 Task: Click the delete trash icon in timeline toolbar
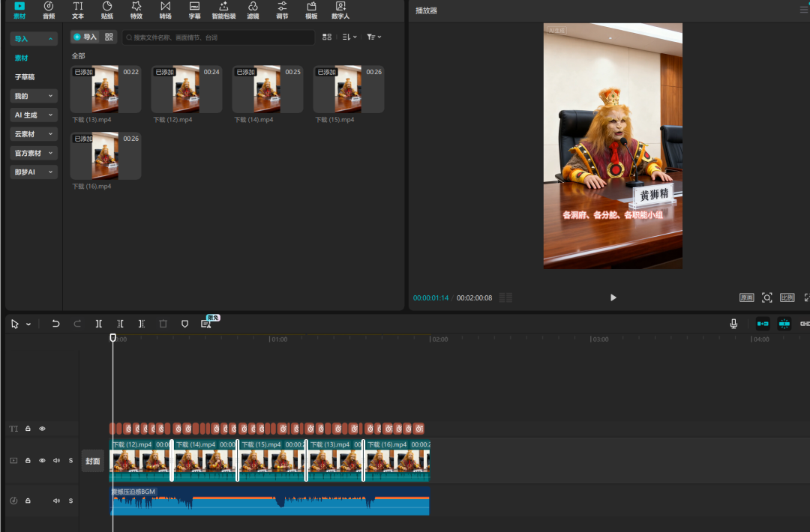click(163, 324)
